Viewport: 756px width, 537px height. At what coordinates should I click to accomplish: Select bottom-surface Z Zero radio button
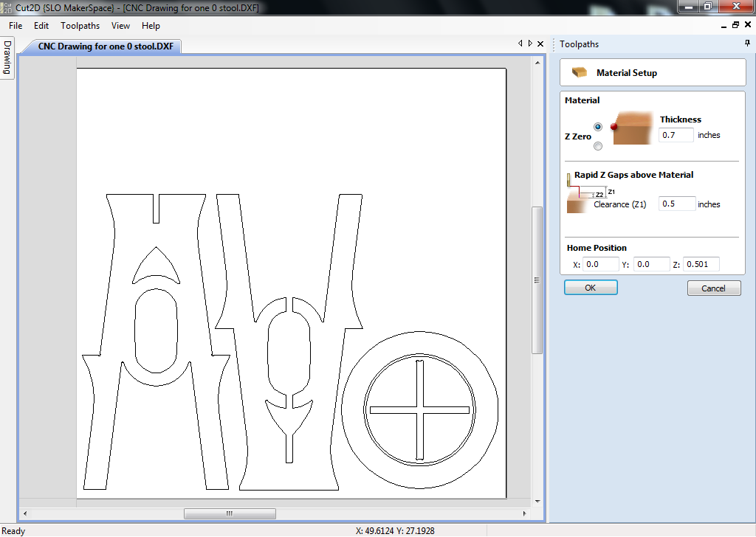coord(598,146)
